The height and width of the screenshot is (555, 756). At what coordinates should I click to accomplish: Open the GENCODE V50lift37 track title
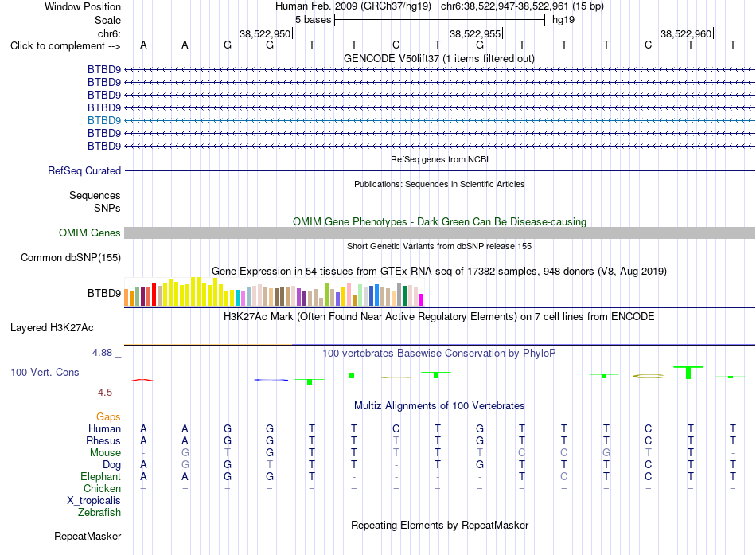click(438, 58)
